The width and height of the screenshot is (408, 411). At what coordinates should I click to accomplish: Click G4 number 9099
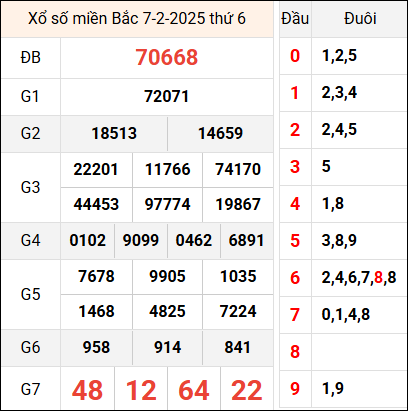(141, 240)
